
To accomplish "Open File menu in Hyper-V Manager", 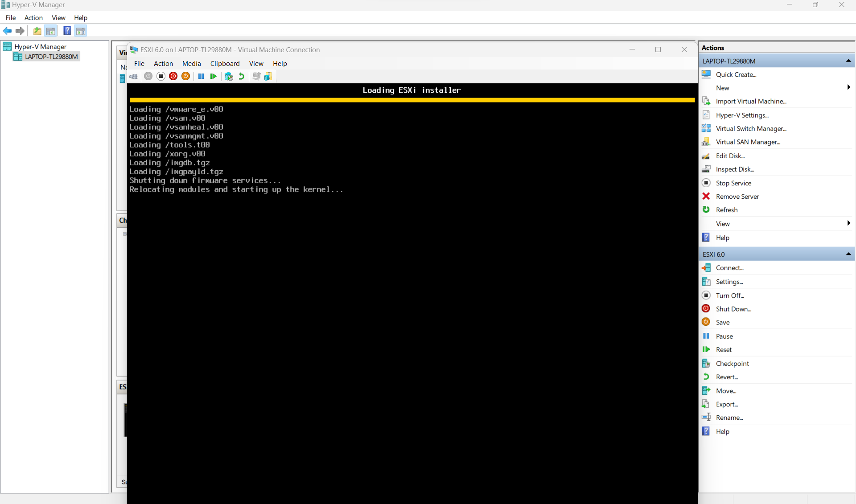I will point(11,18).
